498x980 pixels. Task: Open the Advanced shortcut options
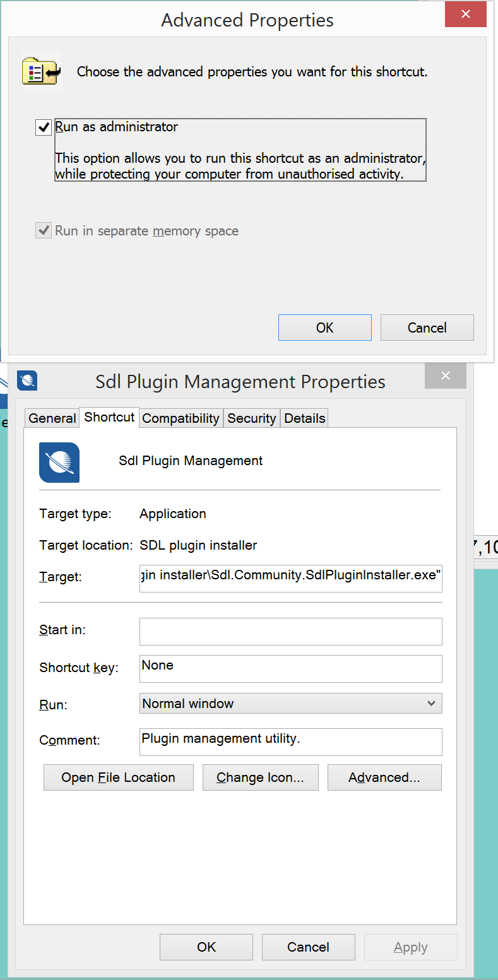[384, 777]
